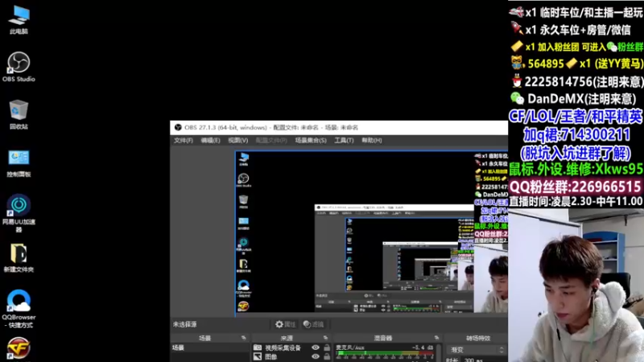The image size is (644, 362).
Task: Launch the CF game desktop shortcut
Action: pyautogui.click(x=19, y=348)
